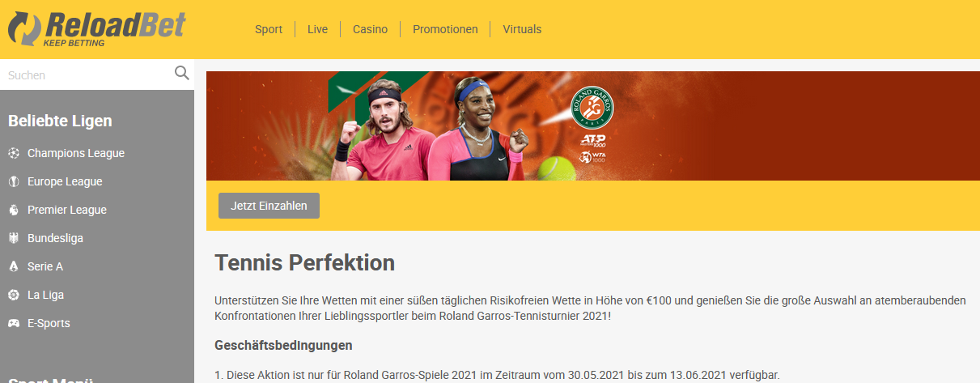
Task: Click the La Liga icon
Action: coord(13,295)
